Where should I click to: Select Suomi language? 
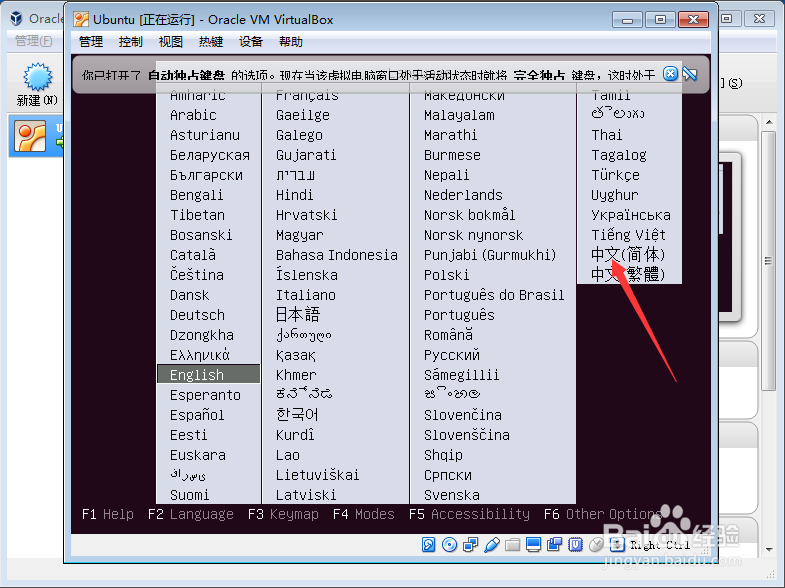tap(190, 495)
